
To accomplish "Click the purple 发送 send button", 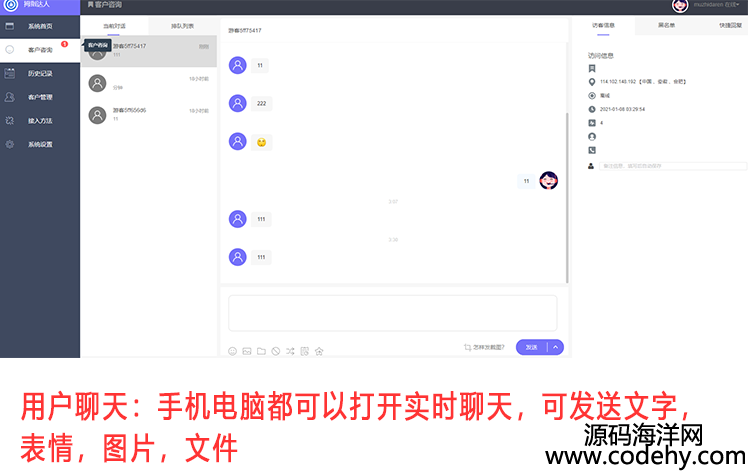I will click(x=531, y=347).
